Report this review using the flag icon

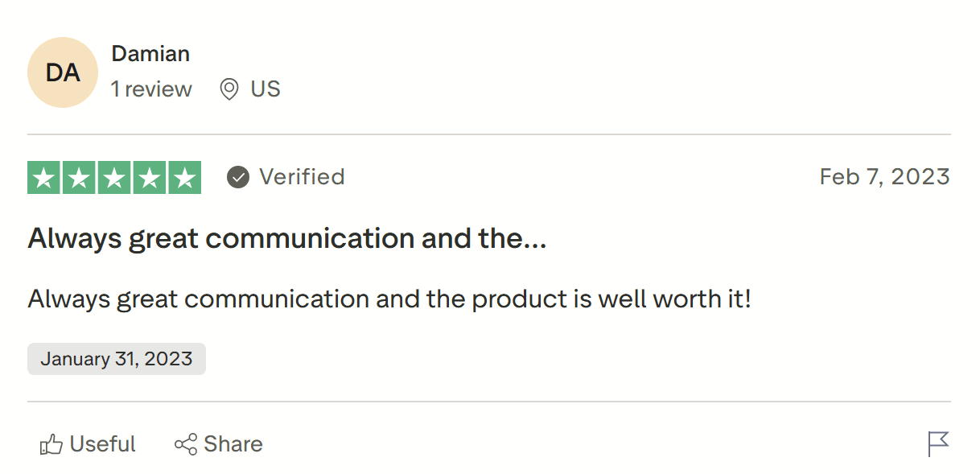(x=938, y=443)
